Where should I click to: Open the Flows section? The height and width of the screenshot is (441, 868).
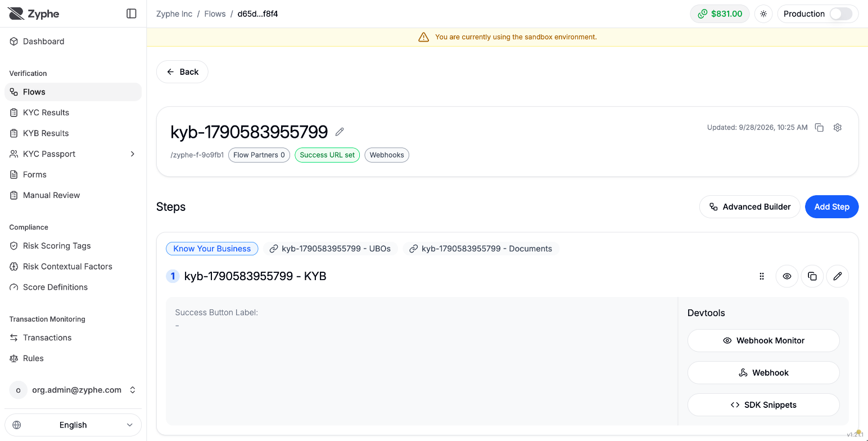73,92
